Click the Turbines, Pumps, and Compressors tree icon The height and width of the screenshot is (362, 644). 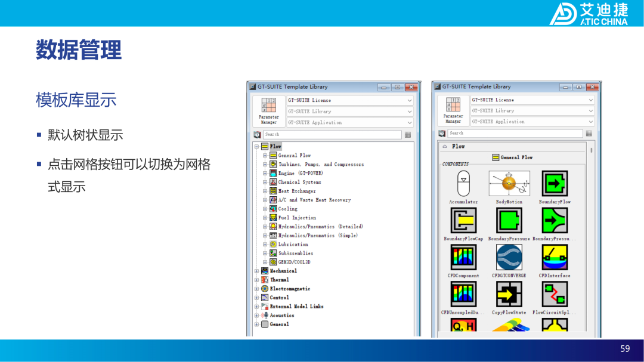[x=273, y=165]
